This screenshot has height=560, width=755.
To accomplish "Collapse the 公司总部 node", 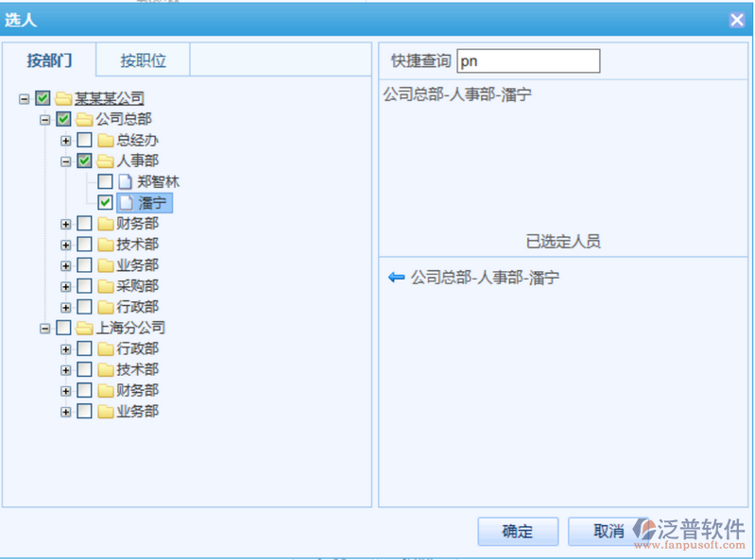I will 44,120.
